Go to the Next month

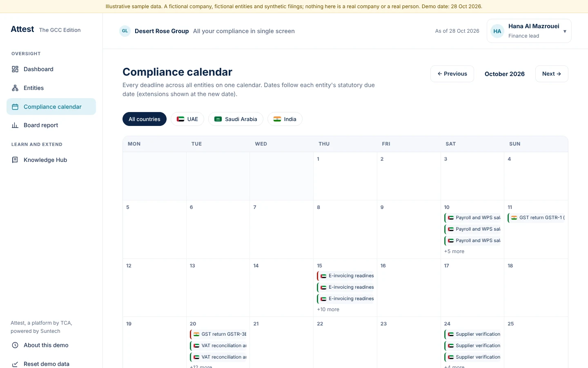pyautogui.click(x=552, y=74)
